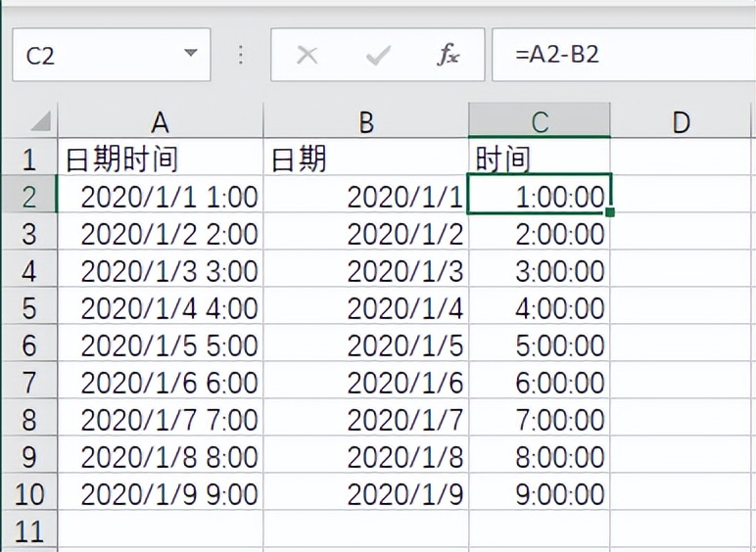Select cell 2020/1/1 1:00
The height and width of the screenshot is (552, 756).
pyautogui.click(x=161, y=194)
